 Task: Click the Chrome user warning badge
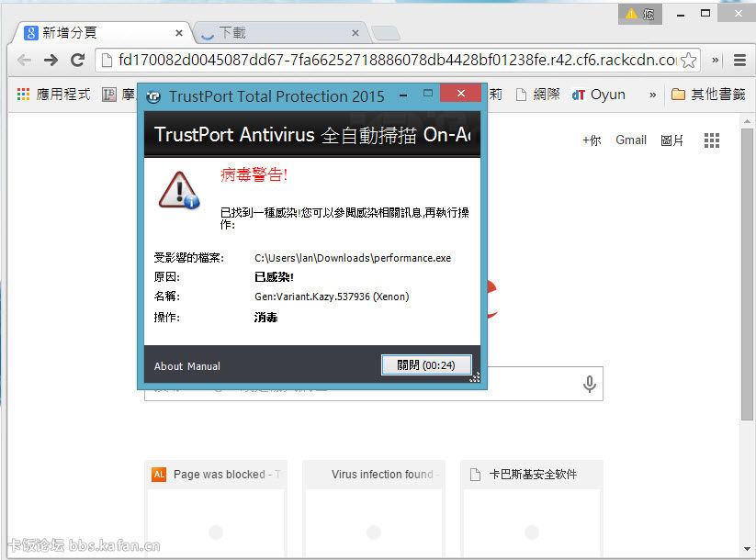[x=640, y=14]
